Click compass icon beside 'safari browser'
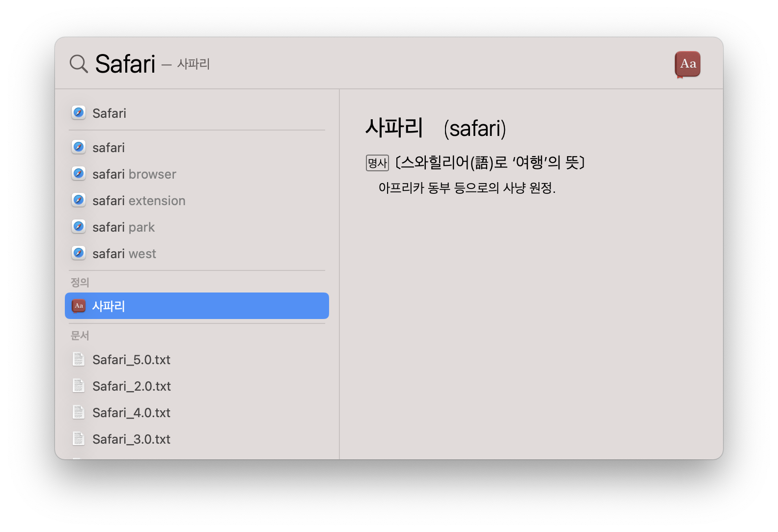778x532 pixels. click(x=79, y=174)
